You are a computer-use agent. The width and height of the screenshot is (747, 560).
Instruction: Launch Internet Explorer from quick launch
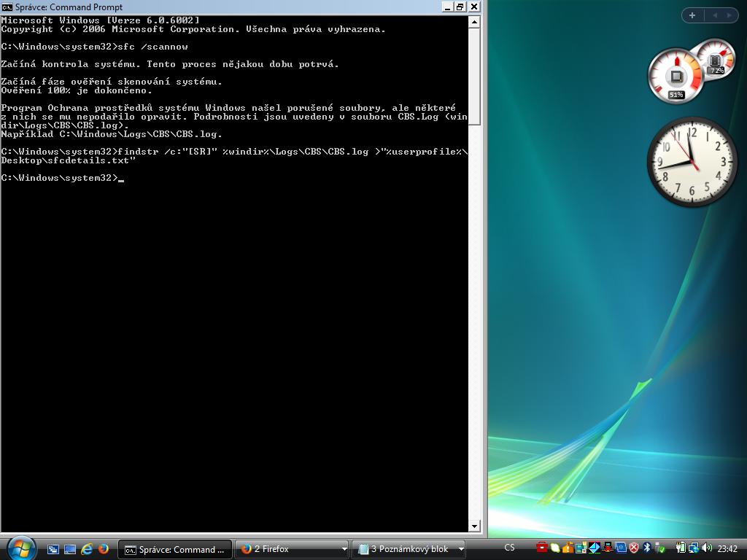87,549
